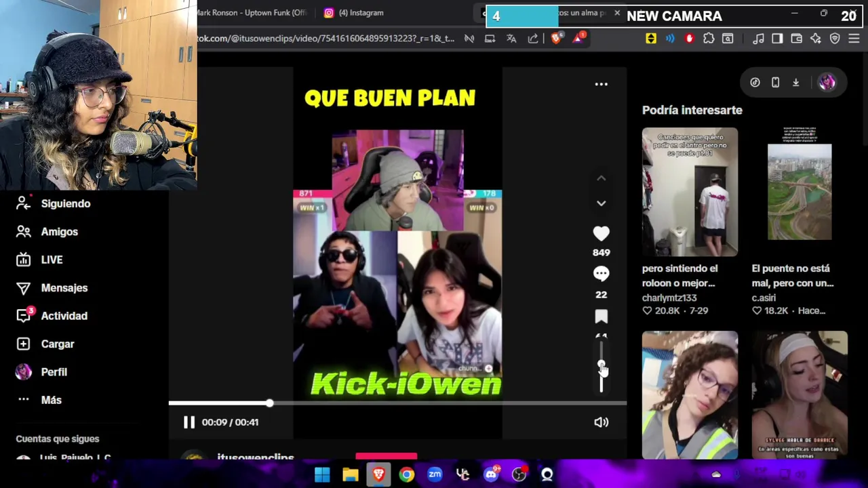Open the browser hamburger menu
This screenshot has height=488, width=868.
[x=854, y=39]
